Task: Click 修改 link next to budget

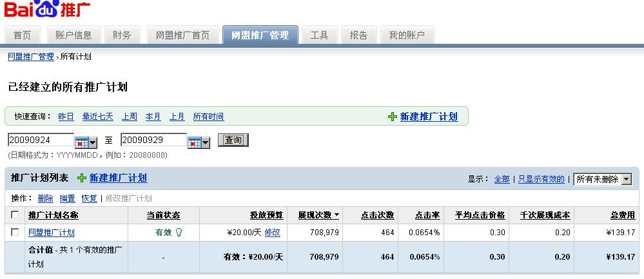Action: [272, 233]
